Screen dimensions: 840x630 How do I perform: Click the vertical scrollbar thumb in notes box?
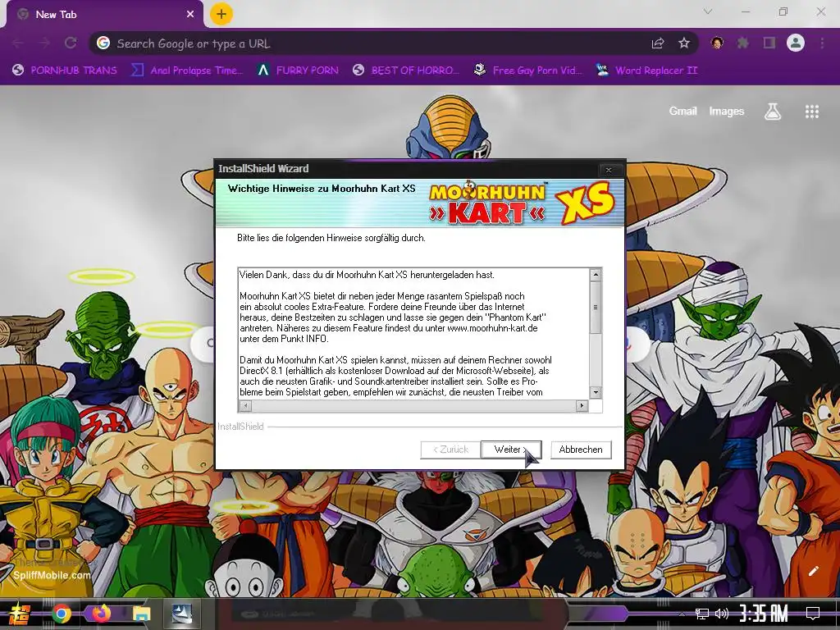[x=596, y=307]
